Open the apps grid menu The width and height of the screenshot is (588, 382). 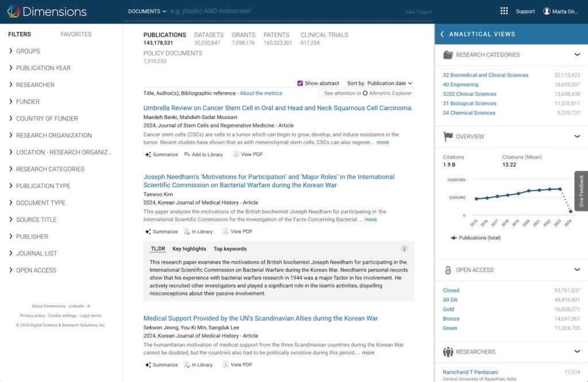pos(504,11)
